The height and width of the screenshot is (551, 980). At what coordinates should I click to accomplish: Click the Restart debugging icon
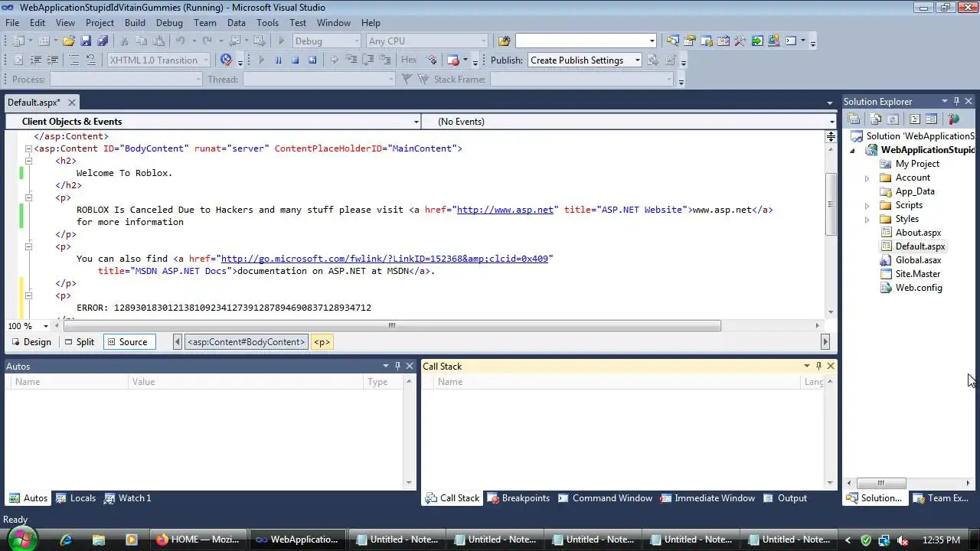[x=312, y=60]
